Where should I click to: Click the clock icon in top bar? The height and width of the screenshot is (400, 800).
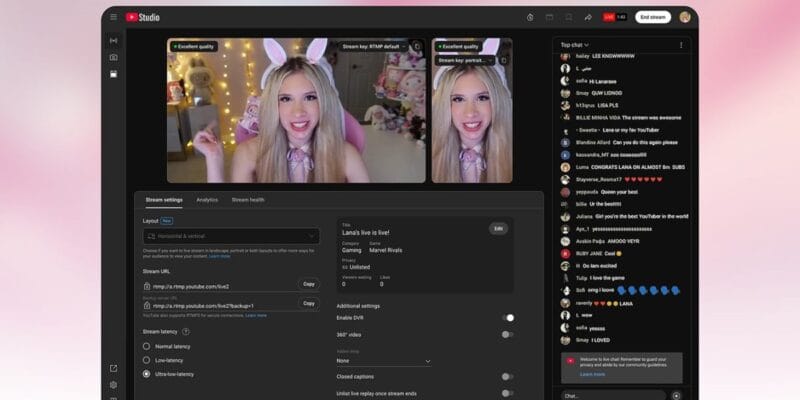[530, 17]
